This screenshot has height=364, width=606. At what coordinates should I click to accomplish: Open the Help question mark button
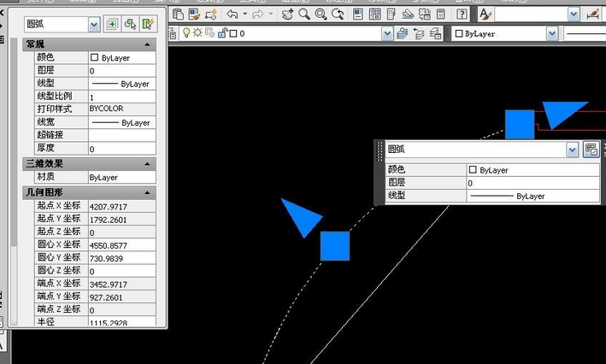tap(462, 15)
